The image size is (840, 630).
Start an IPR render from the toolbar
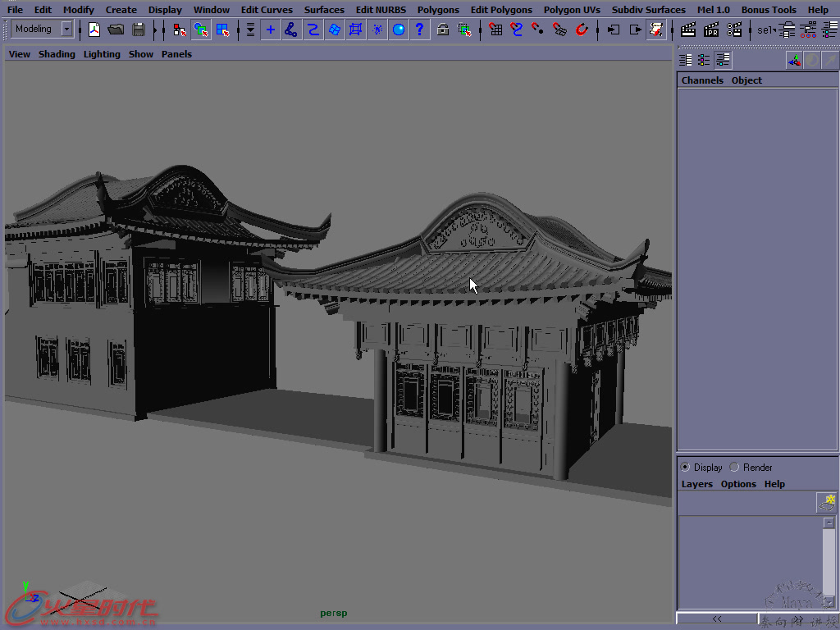[710, 29]
